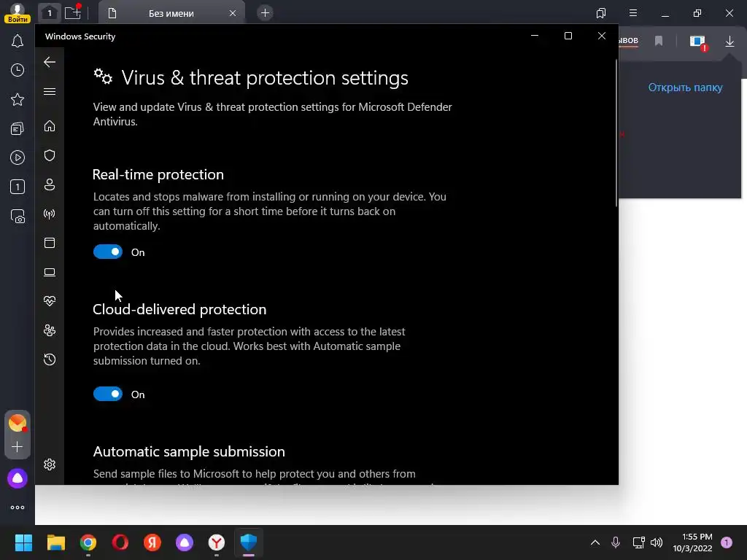Open Alice assistant in browser sidebar
The image size is (747, 560).
click(18, 478)
